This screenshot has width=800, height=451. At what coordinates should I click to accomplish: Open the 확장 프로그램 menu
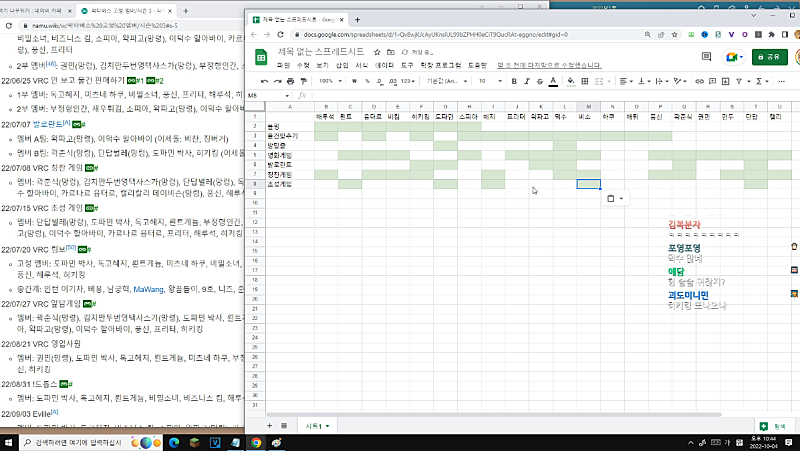[x=440, y=65]
